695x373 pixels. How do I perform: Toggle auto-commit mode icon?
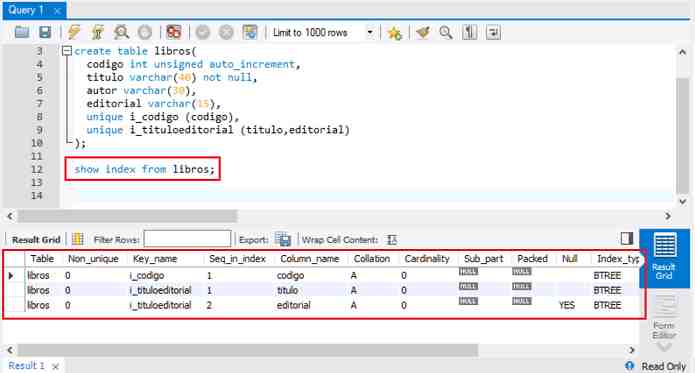(x=250, y=32)
